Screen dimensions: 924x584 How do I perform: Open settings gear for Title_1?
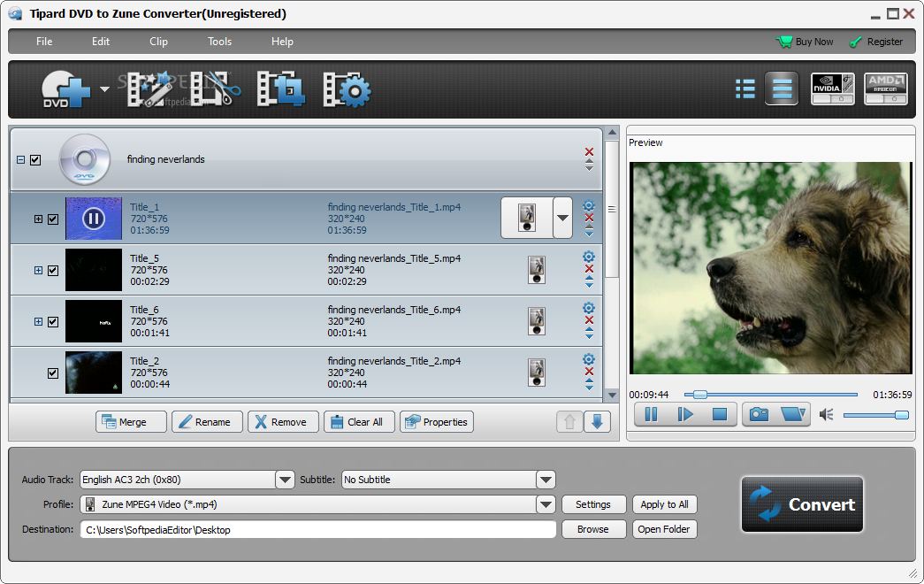pyautogui.click(x=589, y=206)
